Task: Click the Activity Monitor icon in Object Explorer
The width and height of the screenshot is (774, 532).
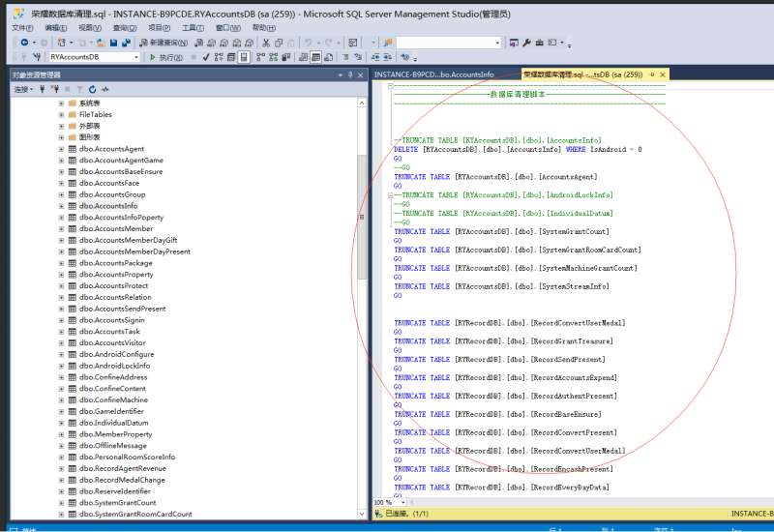Action: [x=105, y=89]
